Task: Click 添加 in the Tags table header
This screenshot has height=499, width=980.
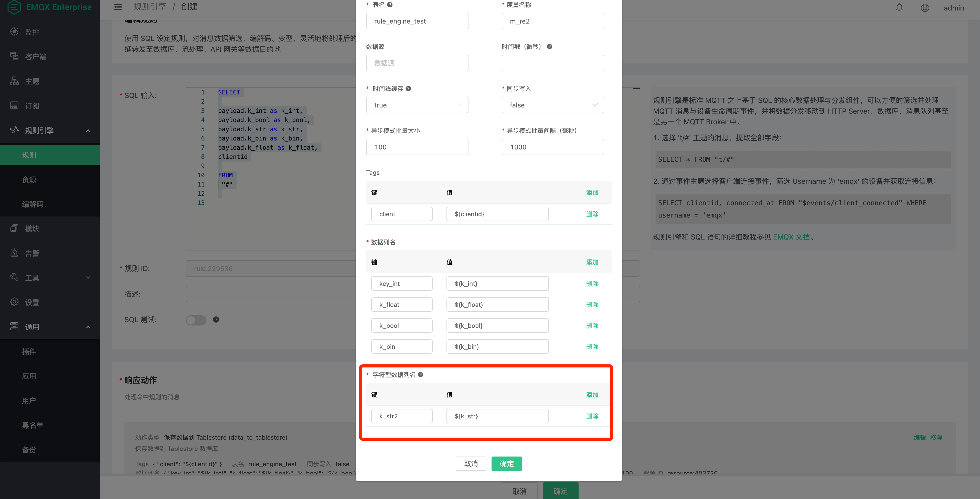Action: click(x=592, y=192)
